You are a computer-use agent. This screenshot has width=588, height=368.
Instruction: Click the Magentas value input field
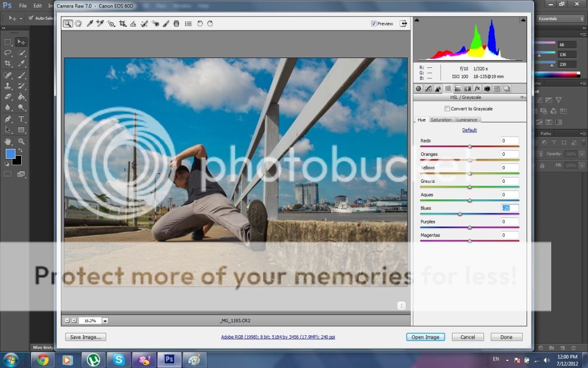(510, 235)
